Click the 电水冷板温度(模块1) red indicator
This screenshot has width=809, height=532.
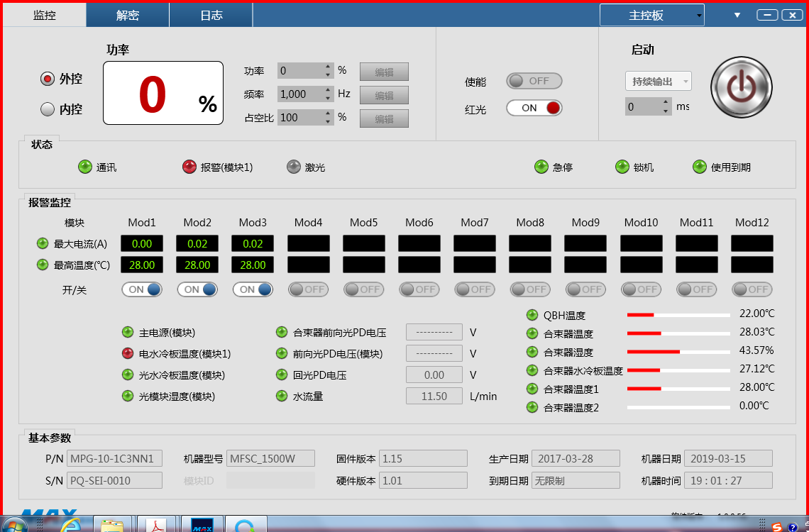click(x=128, y=353)
